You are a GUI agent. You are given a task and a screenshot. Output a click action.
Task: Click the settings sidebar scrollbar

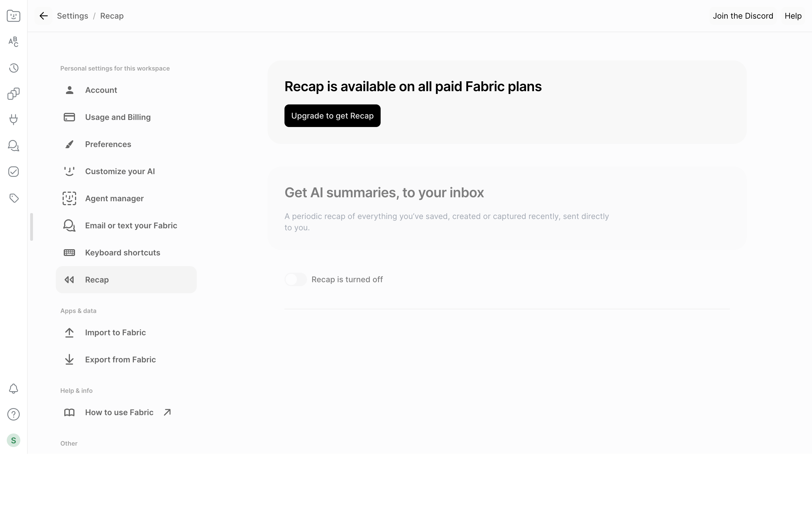[x=32, y=227]
